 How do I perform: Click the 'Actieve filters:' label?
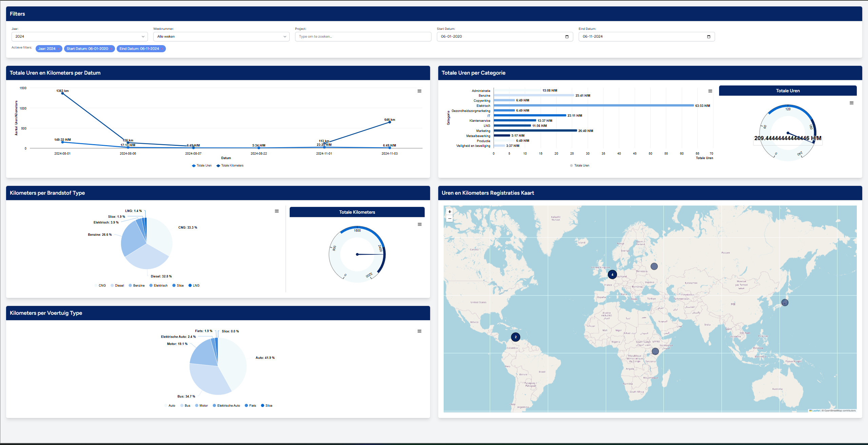pos(22,47)
